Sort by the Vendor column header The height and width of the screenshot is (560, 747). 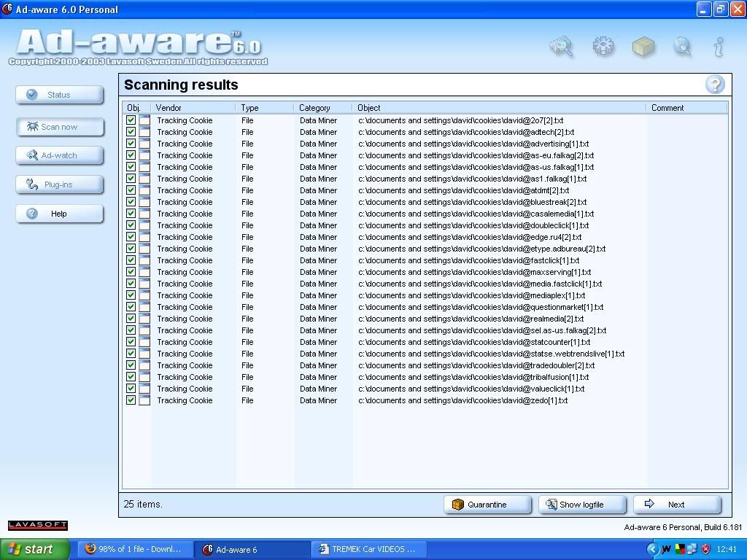(193, 108)
